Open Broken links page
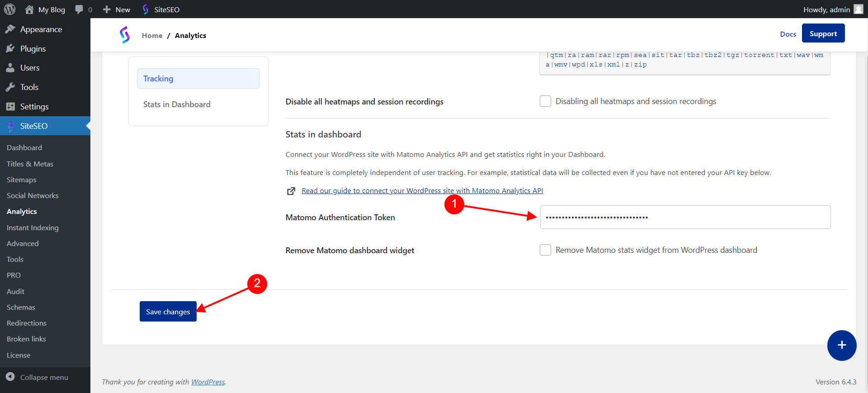Image resolution: width=868 pixels, height=393 pixels. click(x=26, y=339)
